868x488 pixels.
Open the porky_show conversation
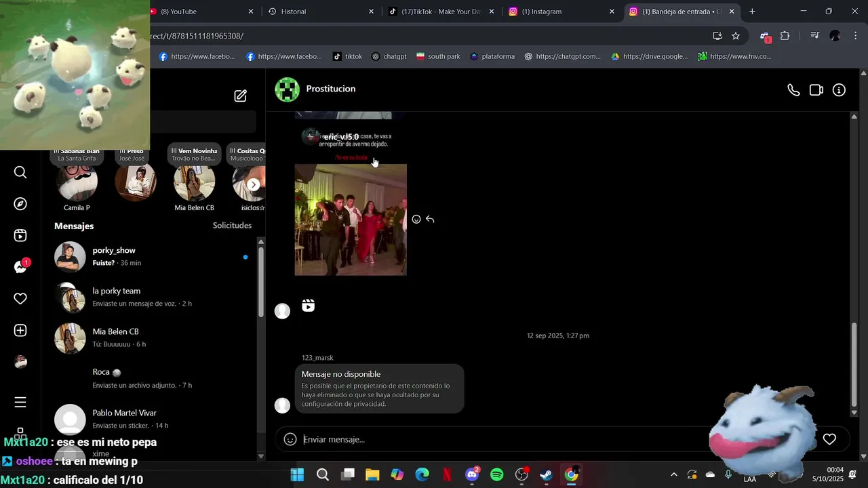coord(153,257)
